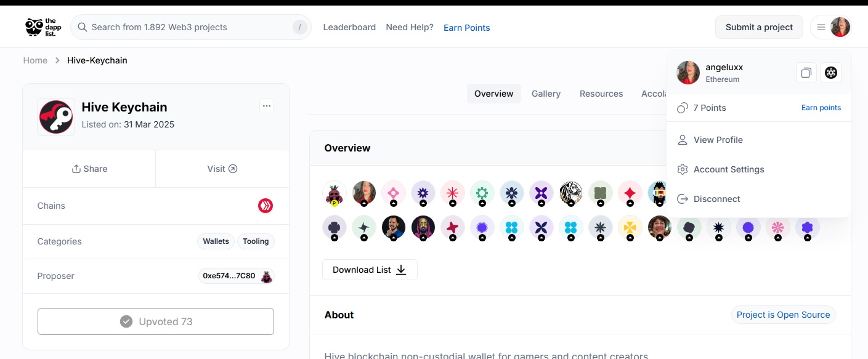868x359 pixels.
Task: Switch to the Resources tab
Action: (x=601, y=94)
